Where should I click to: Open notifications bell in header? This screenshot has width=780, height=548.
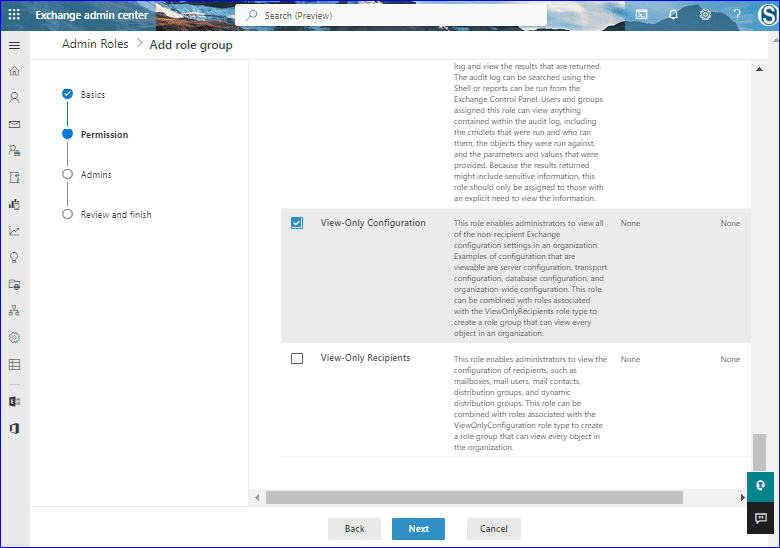pyautogui.click(x=673, y=15)
